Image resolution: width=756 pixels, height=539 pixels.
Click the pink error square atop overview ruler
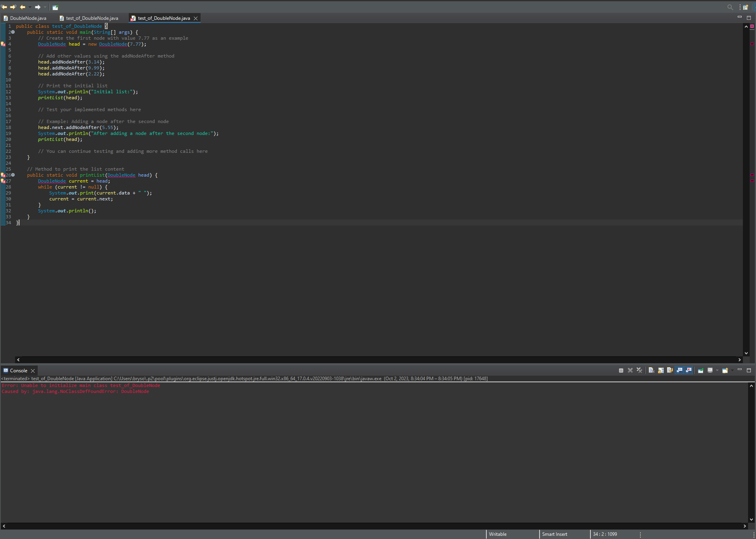coord(752,26)
